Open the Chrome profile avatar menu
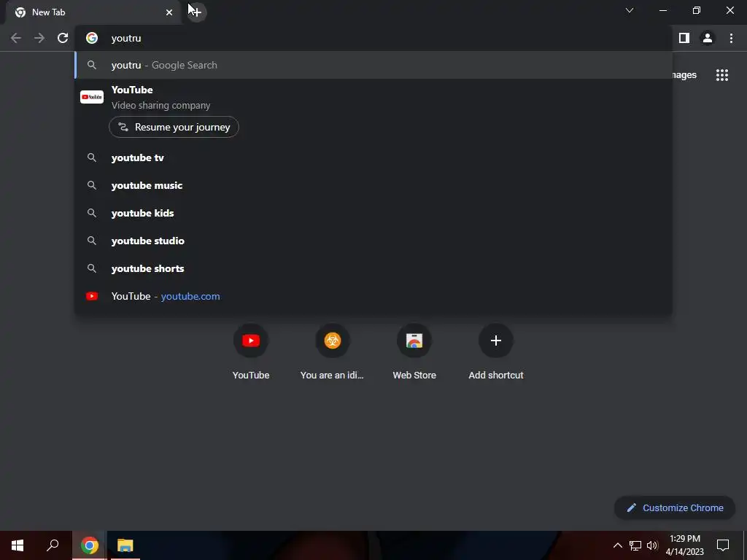This screenshot has height=560, width=747. [x=708, y=38]
